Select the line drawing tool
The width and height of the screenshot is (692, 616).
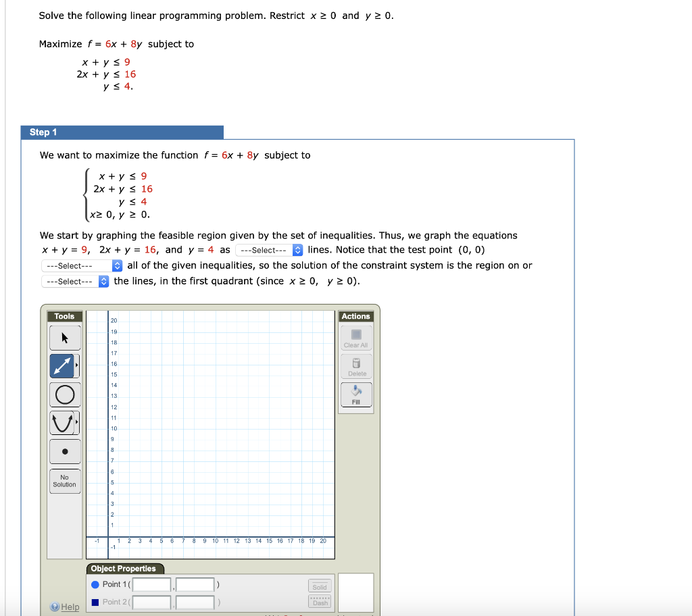coord(63,365)
